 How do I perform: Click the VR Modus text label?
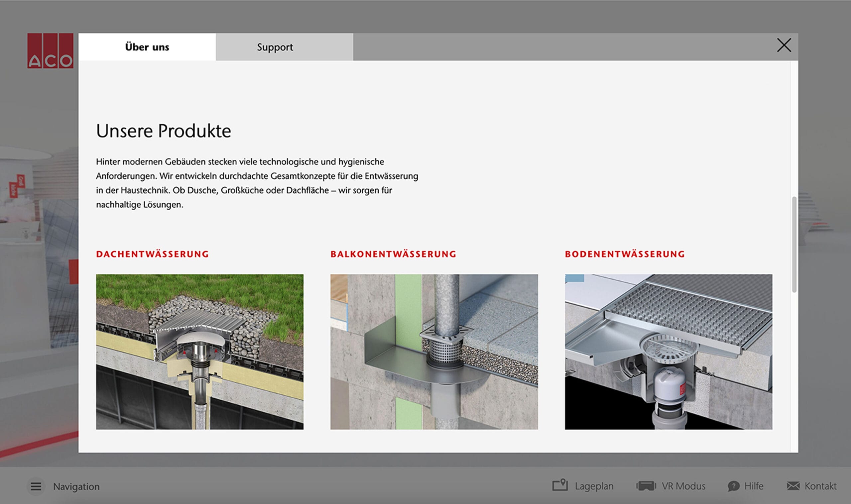pyautogui.click(x=683, y=486)
